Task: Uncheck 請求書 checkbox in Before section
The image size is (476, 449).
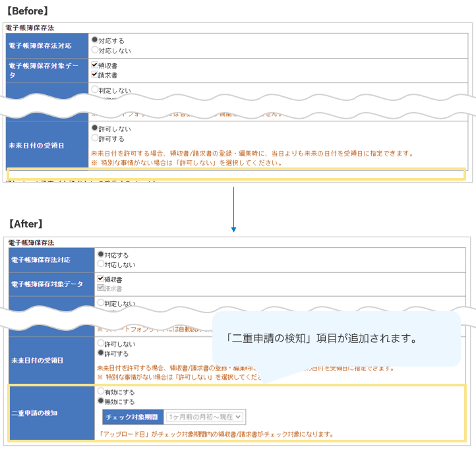Action: [x=95, y=75]
